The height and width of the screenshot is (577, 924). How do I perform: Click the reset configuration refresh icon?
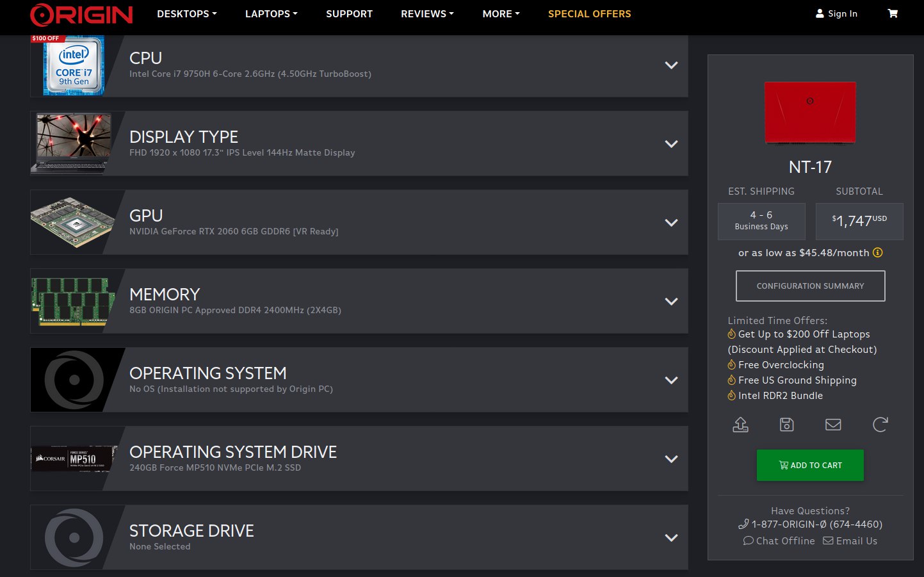(x=880, y=425)
